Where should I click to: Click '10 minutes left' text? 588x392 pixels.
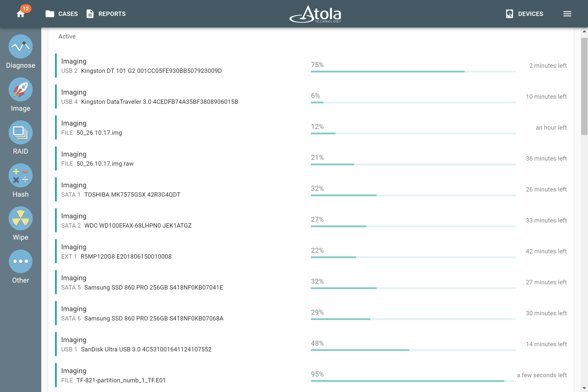point(546,96)
